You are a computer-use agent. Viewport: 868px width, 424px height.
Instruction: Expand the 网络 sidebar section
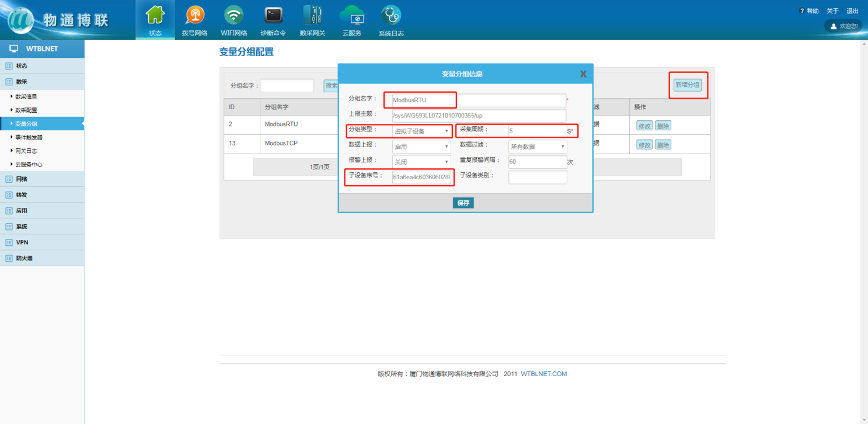point(22,179)
